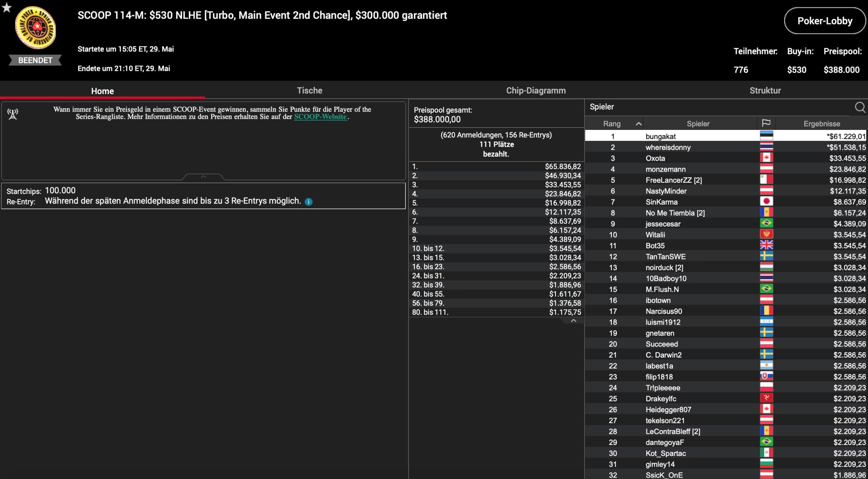Sort by the Ergebnisse column header

click(822, 124)
